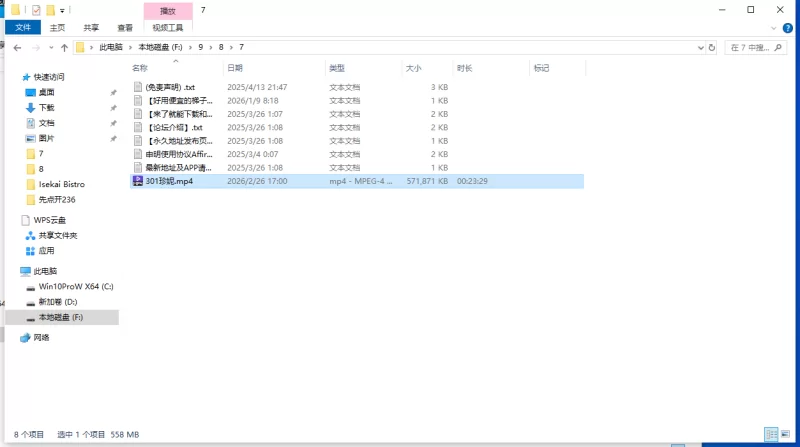Viewport: 800px width, 447px height.
Task: Sort by the 标记 column header
Action: point(541,68)
